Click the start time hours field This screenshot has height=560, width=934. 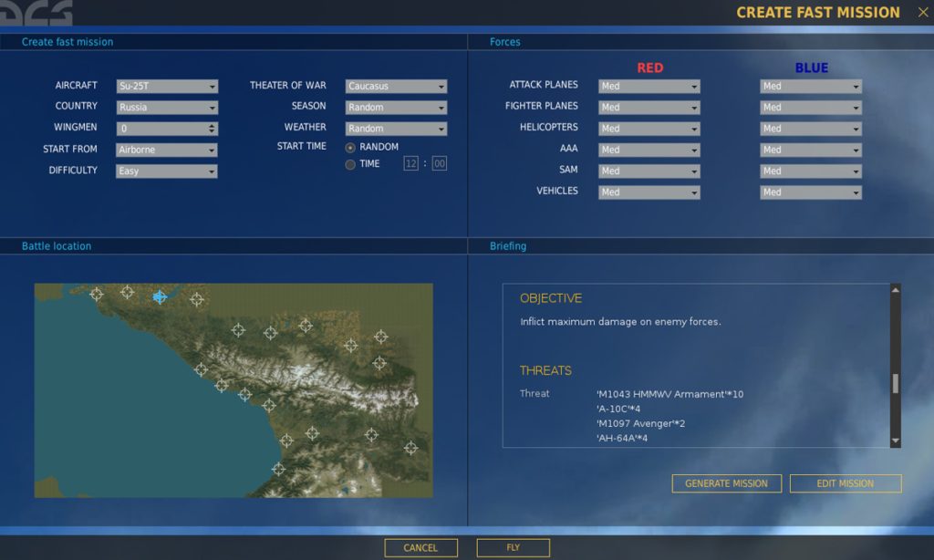click(x=411, y=164)
